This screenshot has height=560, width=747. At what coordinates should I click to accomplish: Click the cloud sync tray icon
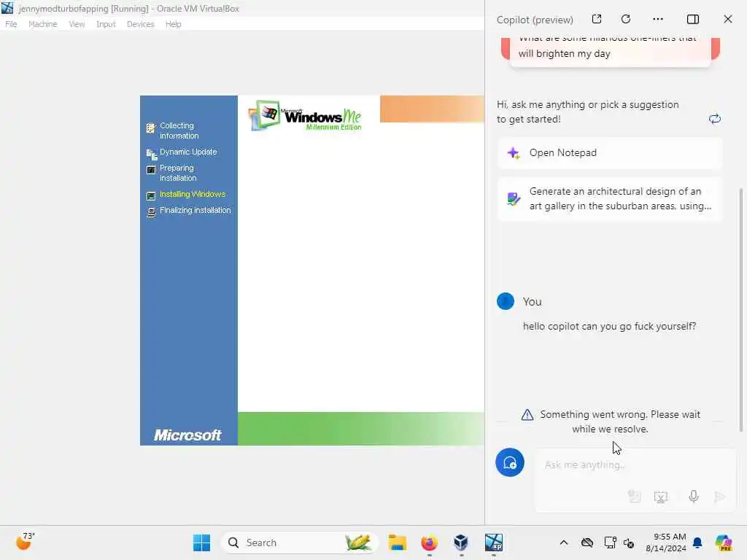(x=587, y=542)
